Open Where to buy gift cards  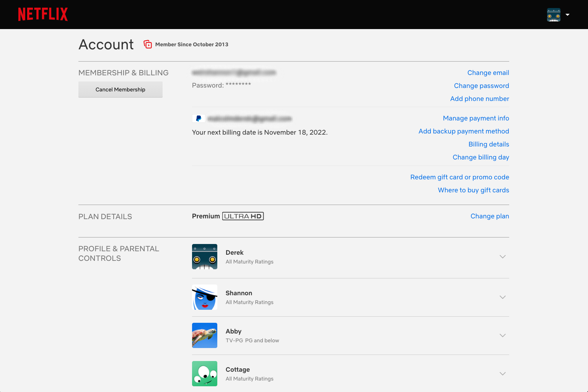pos(473,190)
